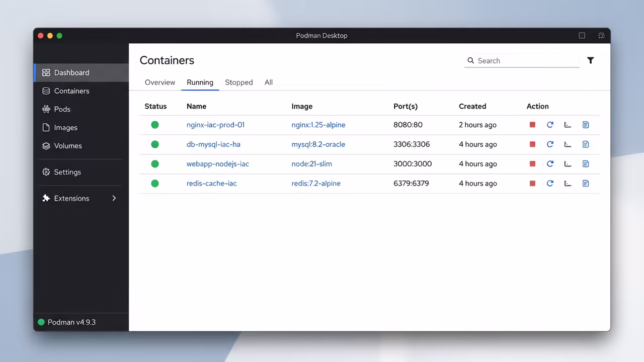Screen dimensions: 644x362
Task: Click the Created column header
Action: [x=472, y=106]
